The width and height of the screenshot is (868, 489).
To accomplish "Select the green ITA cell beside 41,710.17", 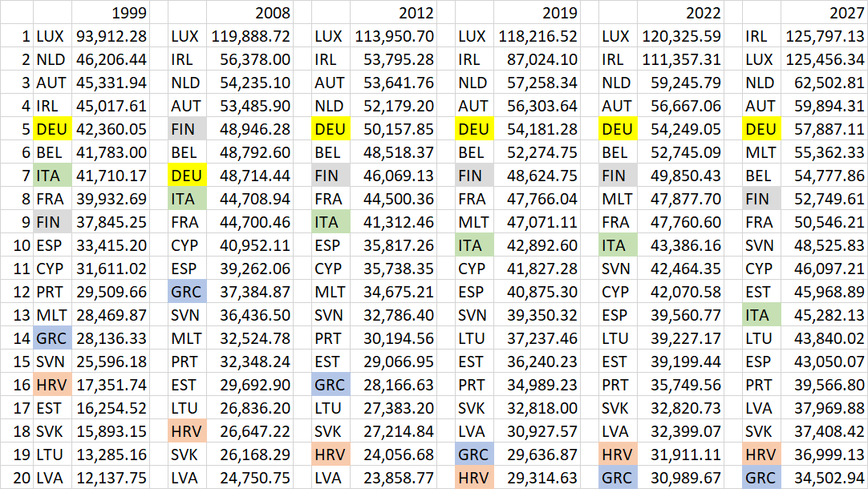I will 53,176.
